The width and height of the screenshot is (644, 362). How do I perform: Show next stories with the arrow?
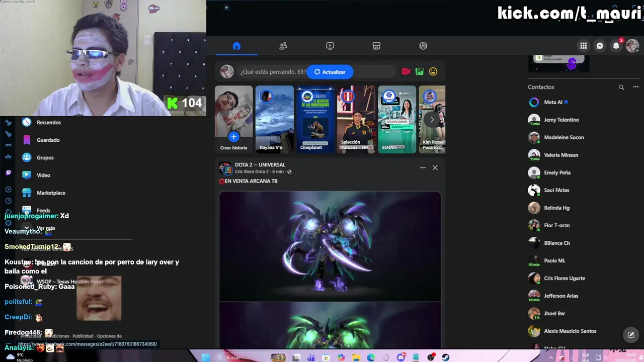[432, 120]
